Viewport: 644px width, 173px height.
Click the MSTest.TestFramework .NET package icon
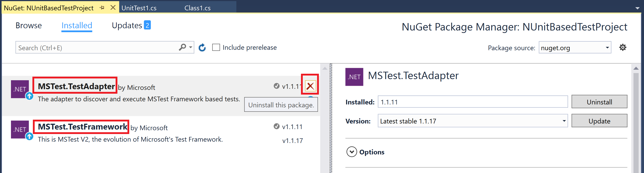pyautogui.click(x=20, y=130)
